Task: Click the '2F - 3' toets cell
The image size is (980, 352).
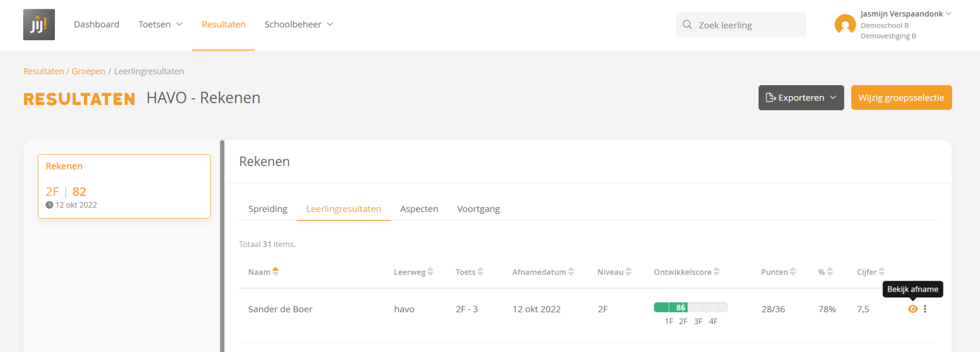Action: click(x=466, y=309)
